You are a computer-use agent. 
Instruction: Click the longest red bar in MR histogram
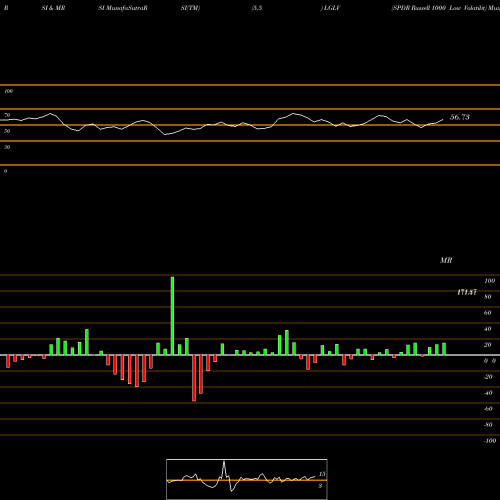pos(194,378)
